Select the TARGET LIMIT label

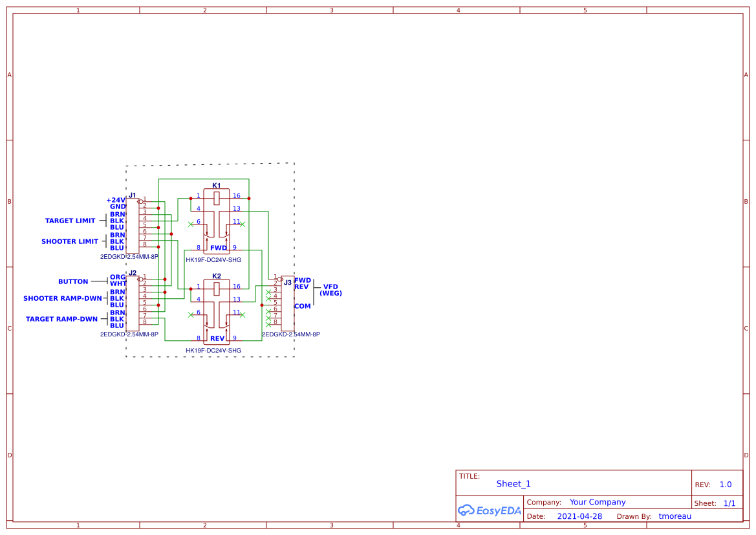pyautogui.click(x=70, y=221)
